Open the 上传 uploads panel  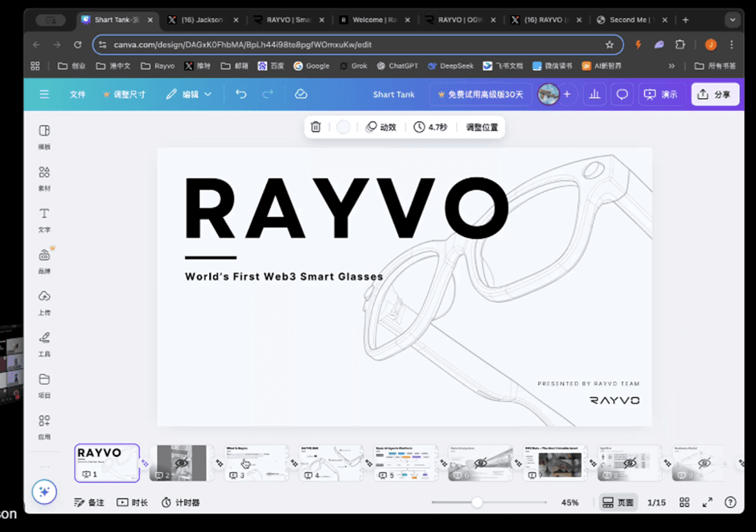point(44,303)
